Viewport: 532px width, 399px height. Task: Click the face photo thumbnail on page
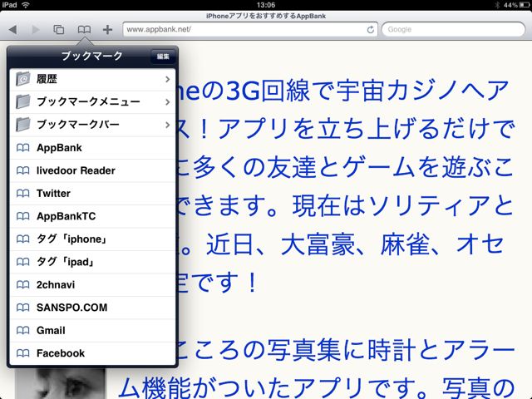61,384
